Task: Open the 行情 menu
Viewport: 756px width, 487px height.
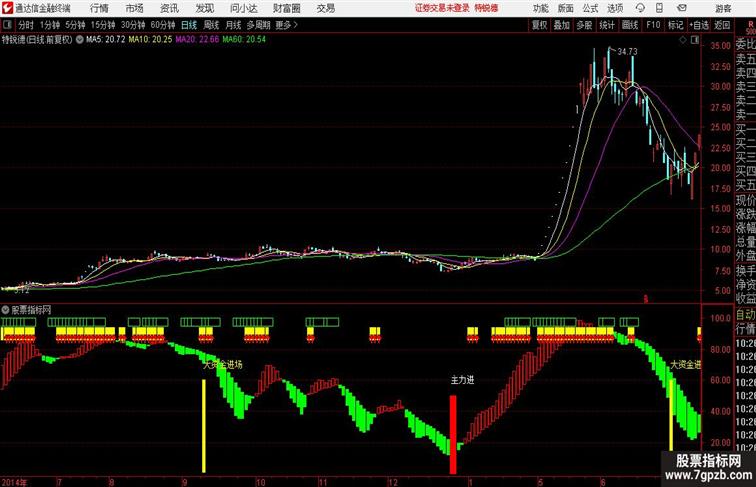Action: (x=99, y=8)
